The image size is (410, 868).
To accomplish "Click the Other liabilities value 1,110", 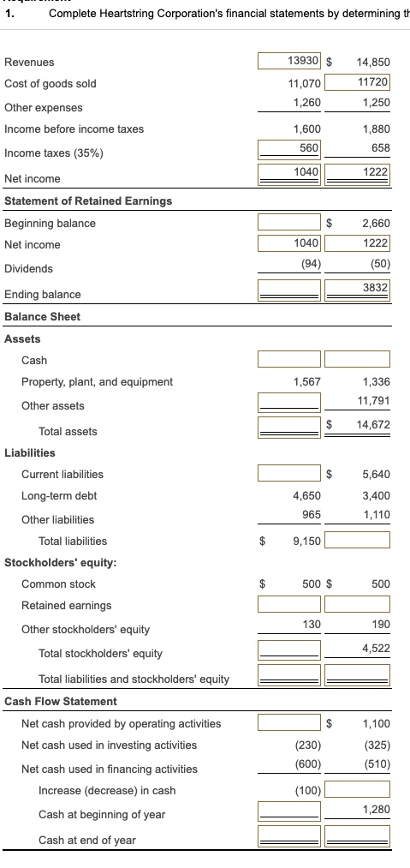I will tap(377, 514).
